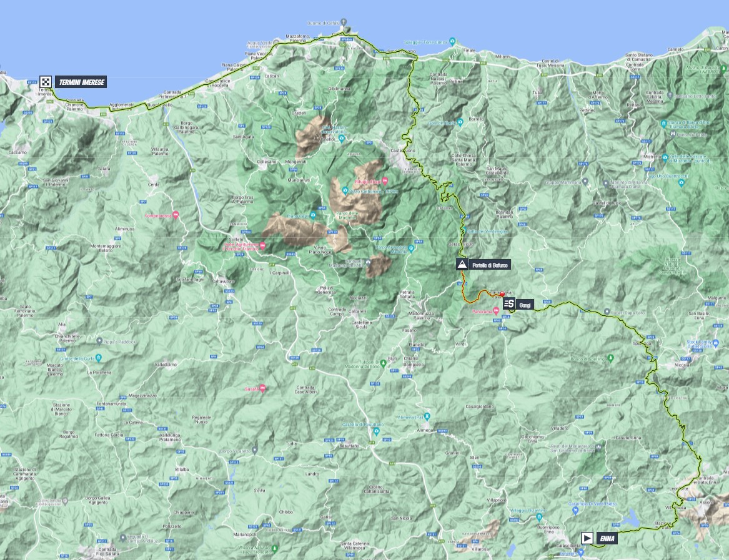This screenshot has height=560, width=729.
Task: Click the checkered finish flag icon
Action: (x=46, y=82)
